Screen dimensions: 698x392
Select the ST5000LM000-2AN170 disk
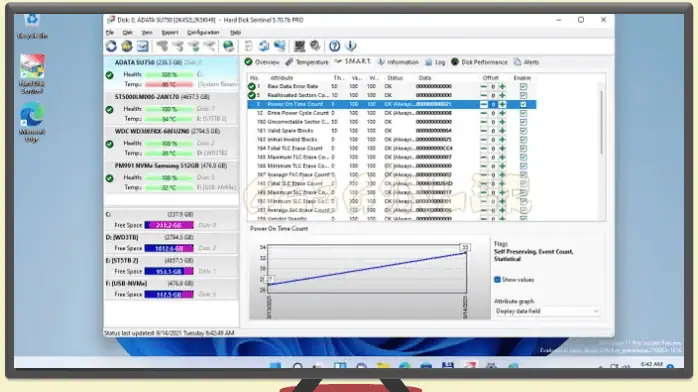tap(171, 108)
